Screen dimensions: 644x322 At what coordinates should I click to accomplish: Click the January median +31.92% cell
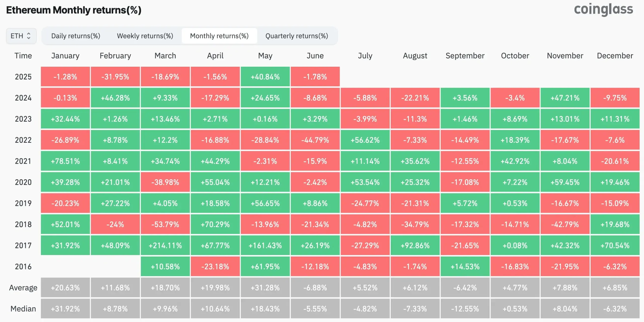[x=65, y=309]
